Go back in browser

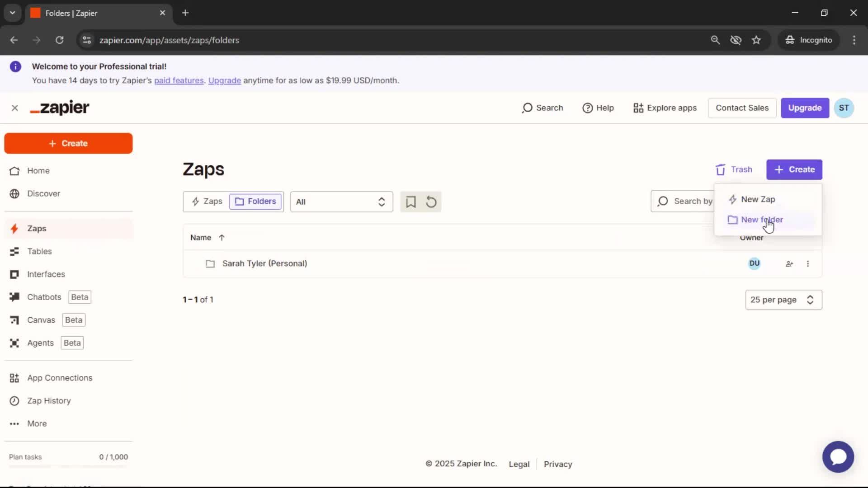click(14, 40)
